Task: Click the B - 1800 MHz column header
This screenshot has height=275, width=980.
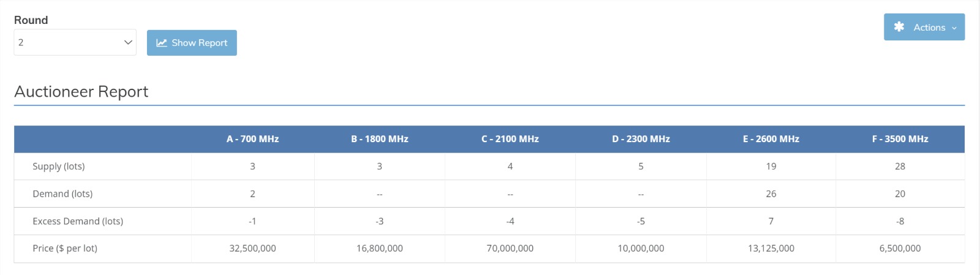Action: pos(379,139)
